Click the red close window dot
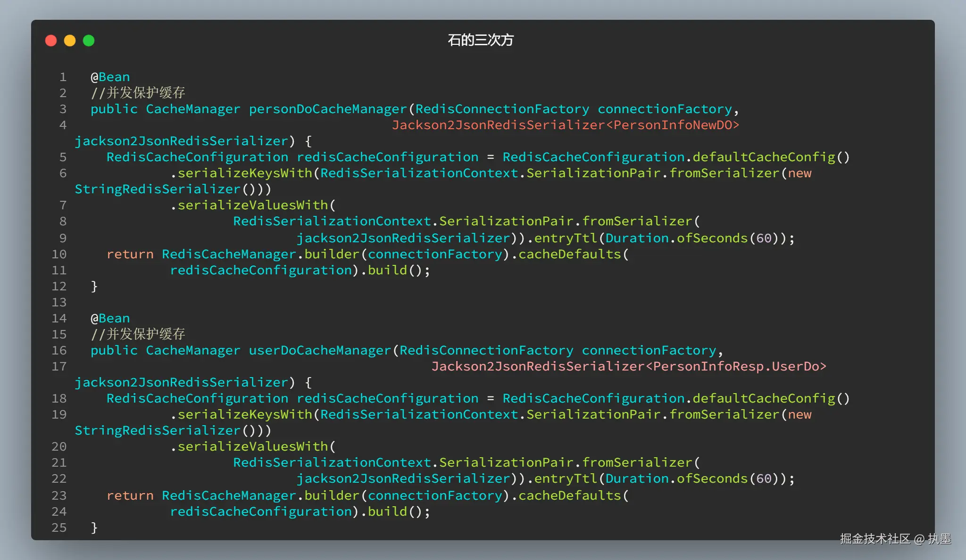 pos(51,41)
